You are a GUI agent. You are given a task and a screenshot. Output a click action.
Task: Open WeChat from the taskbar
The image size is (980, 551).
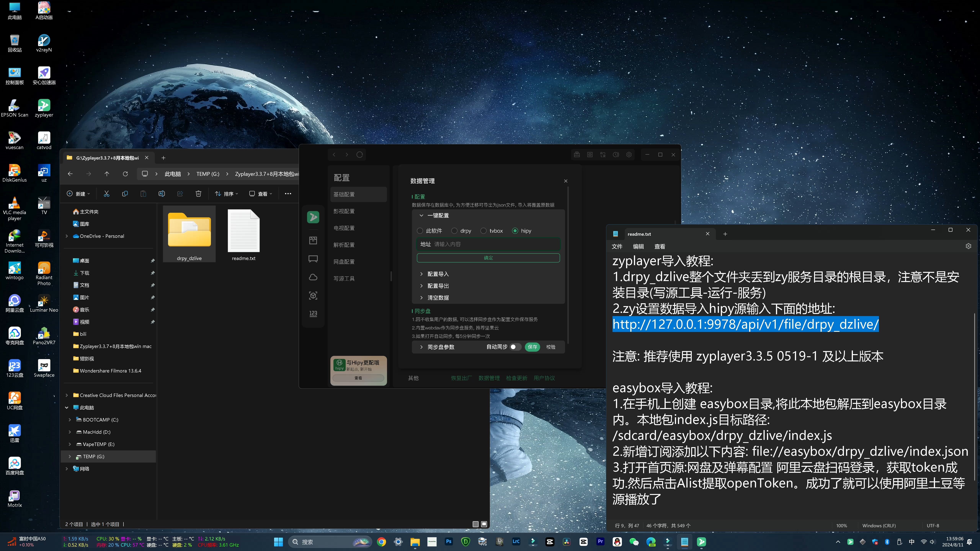634,542
